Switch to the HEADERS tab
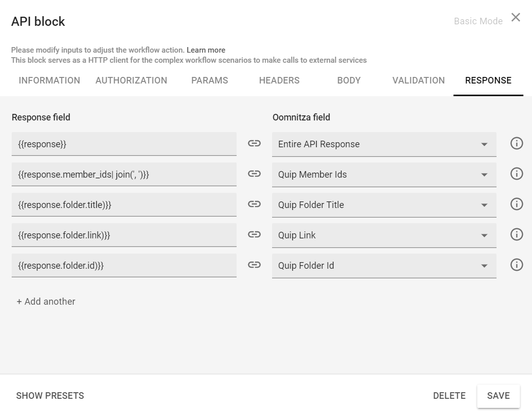 click(x=279, y=80)
